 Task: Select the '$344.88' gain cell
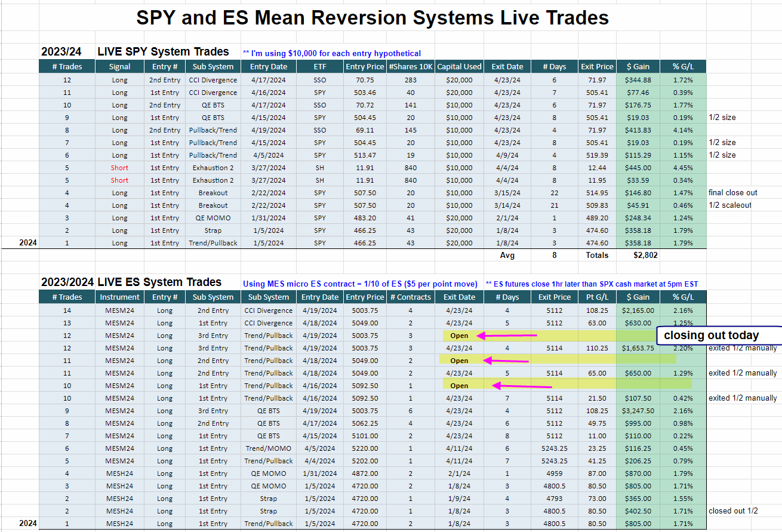point(638,80)
